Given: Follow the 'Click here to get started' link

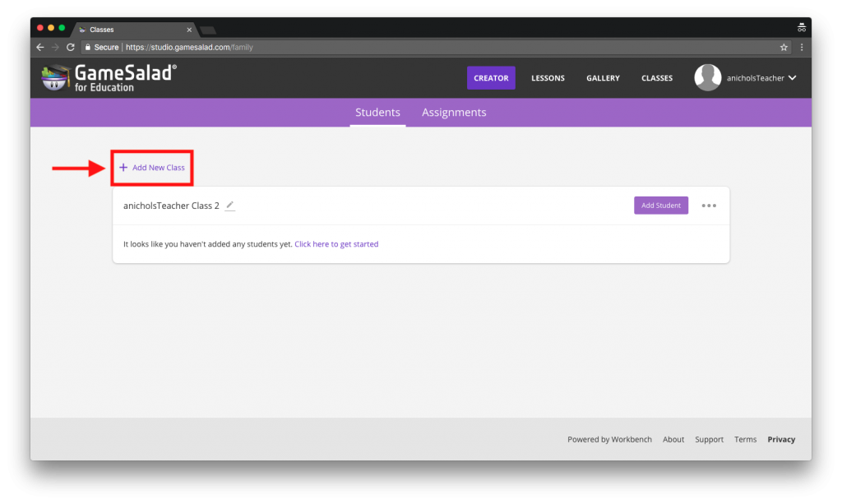Looking at the screenshot, I should tap(336, 244).
